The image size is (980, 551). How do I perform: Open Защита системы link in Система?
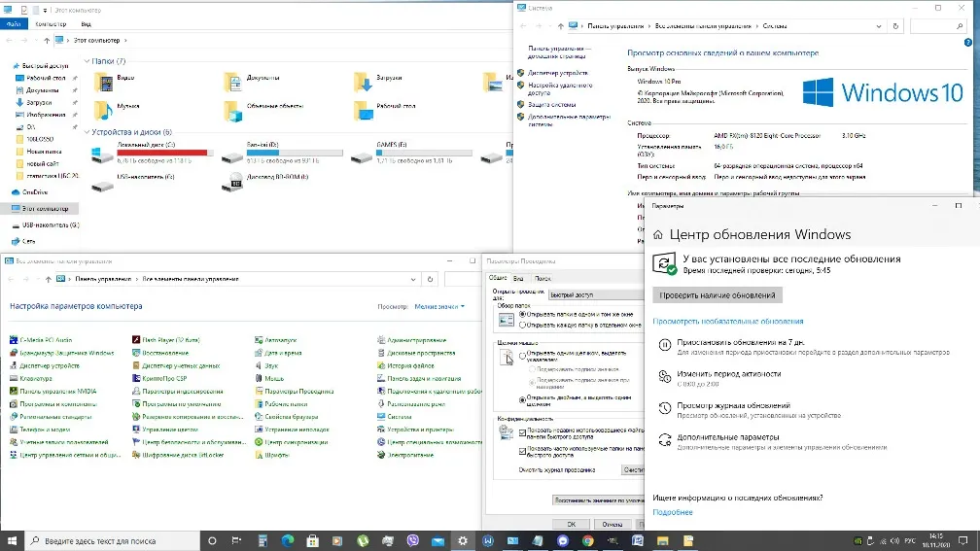[552, 104]
